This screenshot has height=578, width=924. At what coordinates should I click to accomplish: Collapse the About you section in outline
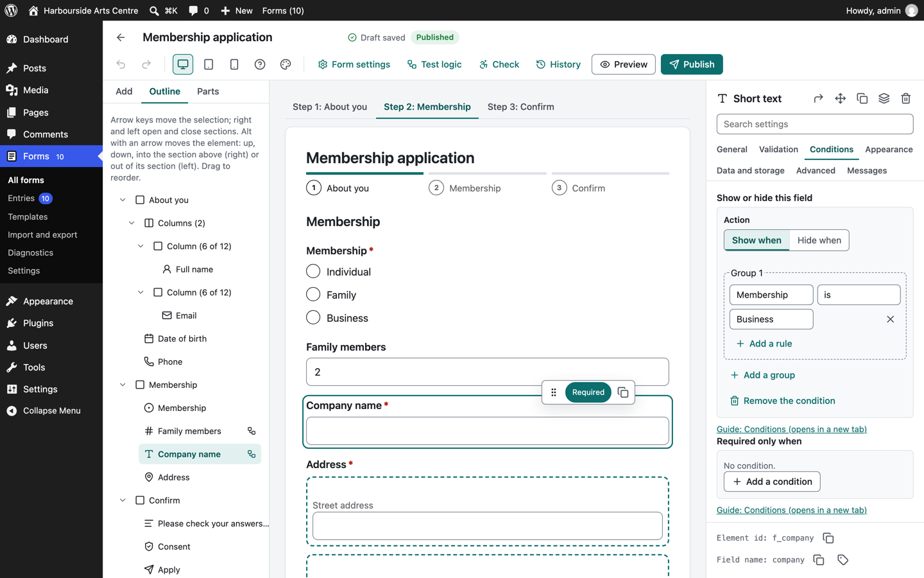click(x=123, y=200)
